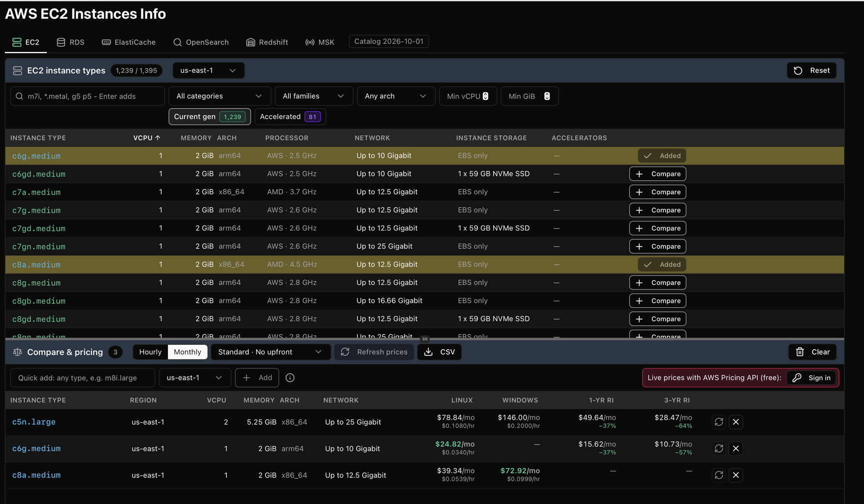Image resolution: width=864 pixels, height=504 pixels.
Task: Open Any arch dropdown
Action: (x=396, y=96)
